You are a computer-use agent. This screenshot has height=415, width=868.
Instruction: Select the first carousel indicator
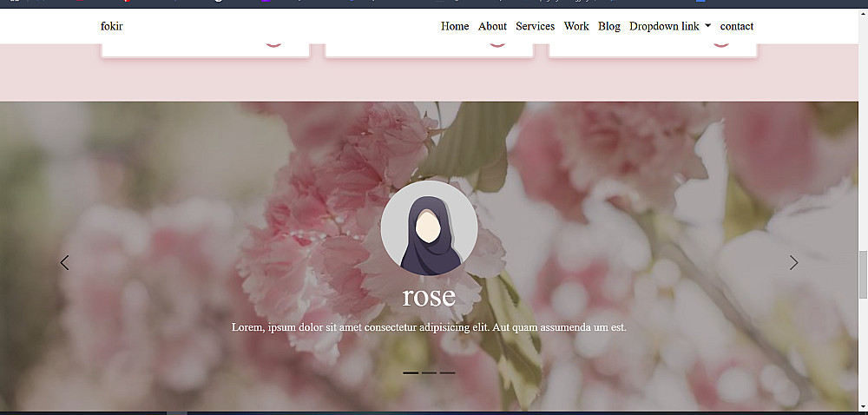[x=411, y=373]
